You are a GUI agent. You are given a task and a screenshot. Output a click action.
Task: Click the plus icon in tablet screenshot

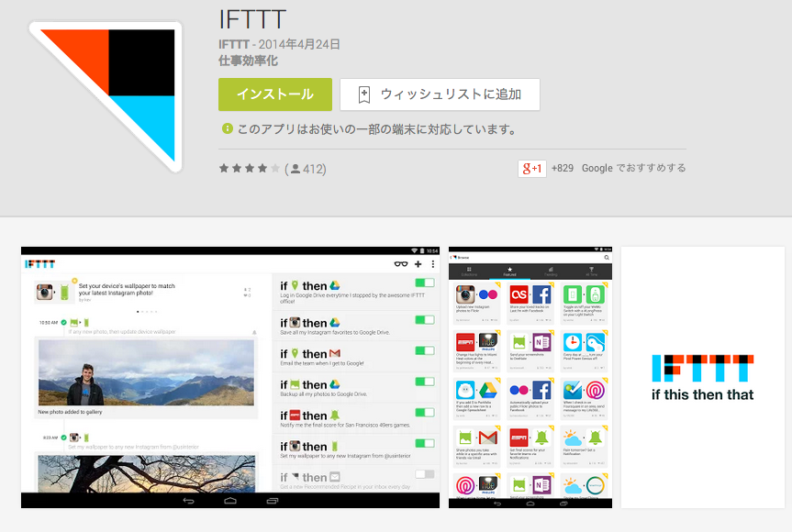pos(418,264)
